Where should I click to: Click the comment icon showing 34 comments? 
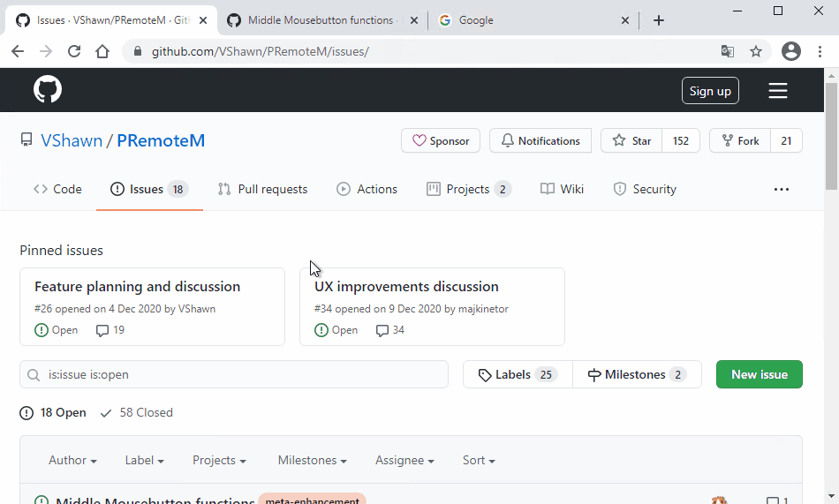pos(382,331)
